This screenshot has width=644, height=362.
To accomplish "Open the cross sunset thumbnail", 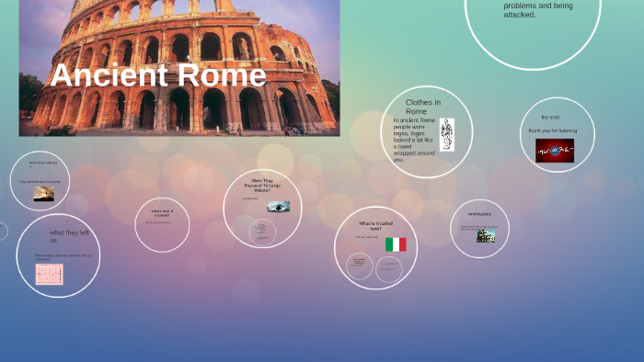I will [x=44, y=194].
